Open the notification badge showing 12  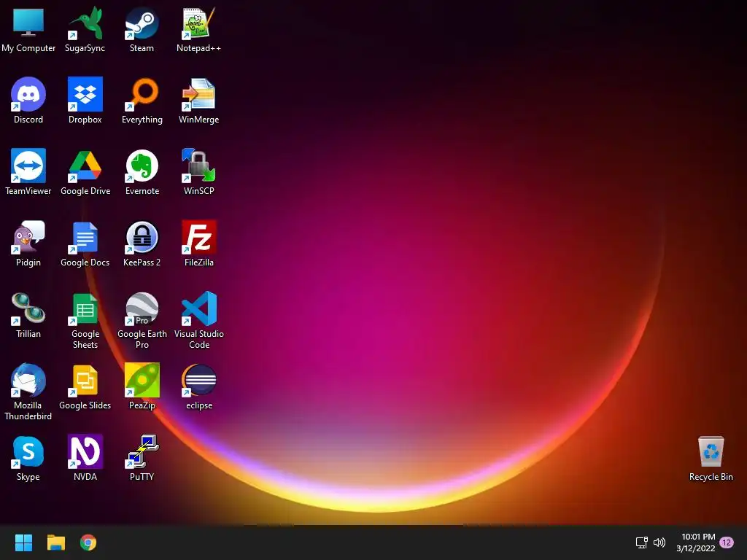coord(727,542)
